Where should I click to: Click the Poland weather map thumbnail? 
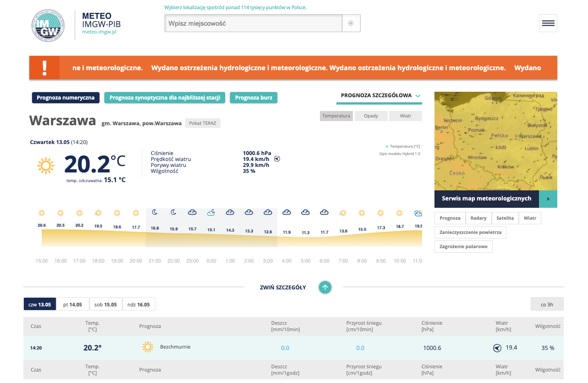coord(496,141)
